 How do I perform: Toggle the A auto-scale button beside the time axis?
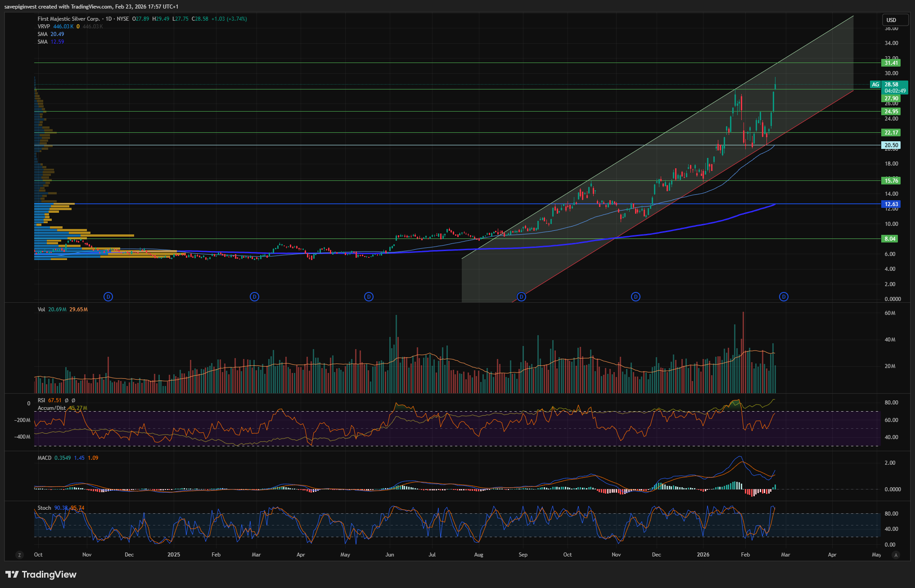coord(896,555)
